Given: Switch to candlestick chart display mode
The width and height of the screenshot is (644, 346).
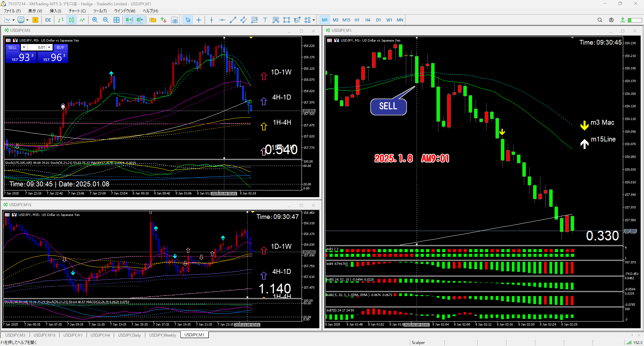Looking at the screenshot, I should (x=71, y=20).
